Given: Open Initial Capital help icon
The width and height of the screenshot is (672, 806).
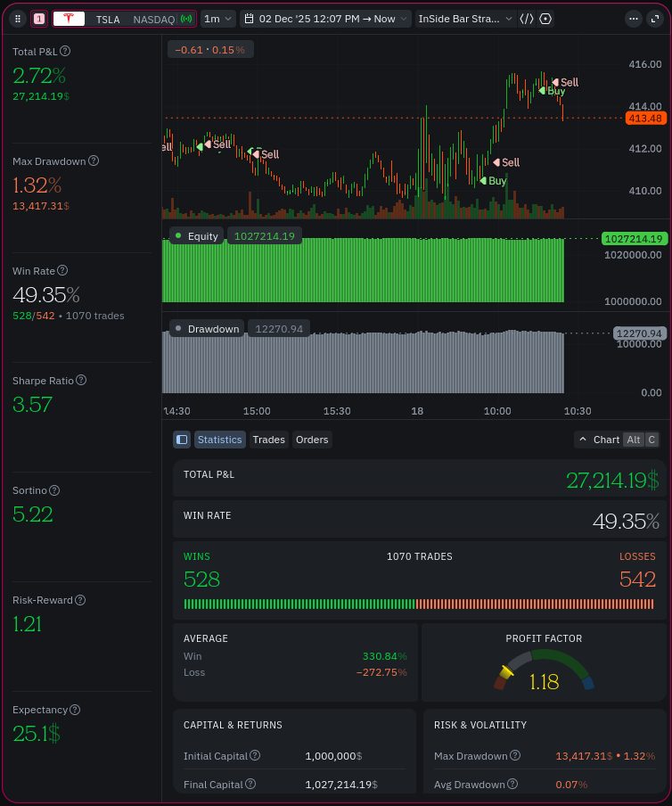Looking at the screenshot, I should tap(255, 755).
